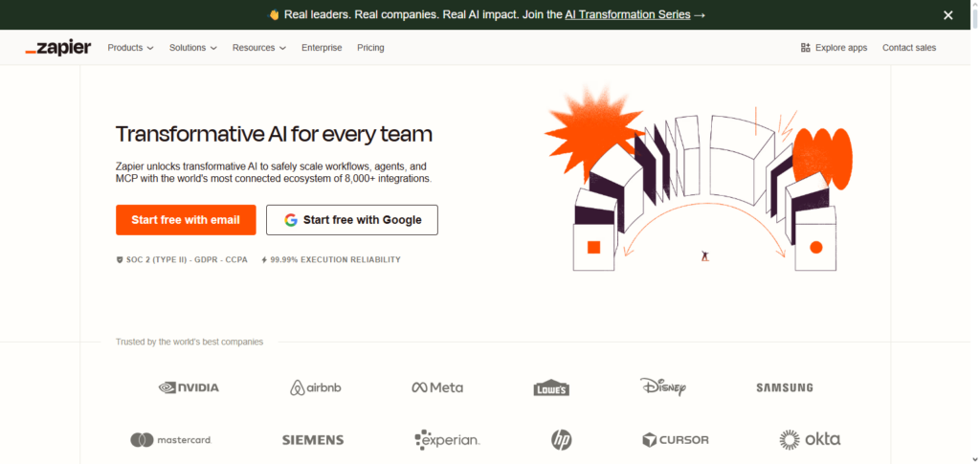Image resolution: width=980 pixels, height=464 pixels.
Task: Open the Explore apps link
Action: (x=834, y=48)
